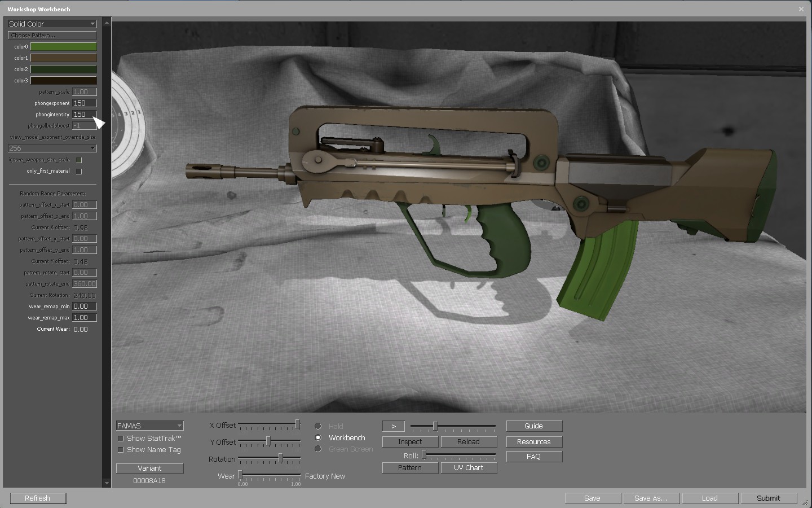This screenshot has width=812, height=508.
Task: Click the wear_remap_max field
Action: pos(85,317)
